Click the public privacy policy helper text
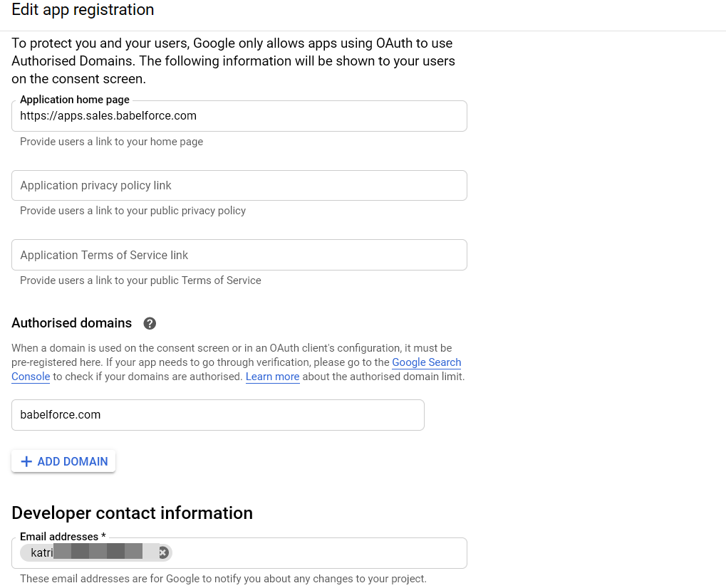This screenshot has height=588, width=726. point(133,211)
